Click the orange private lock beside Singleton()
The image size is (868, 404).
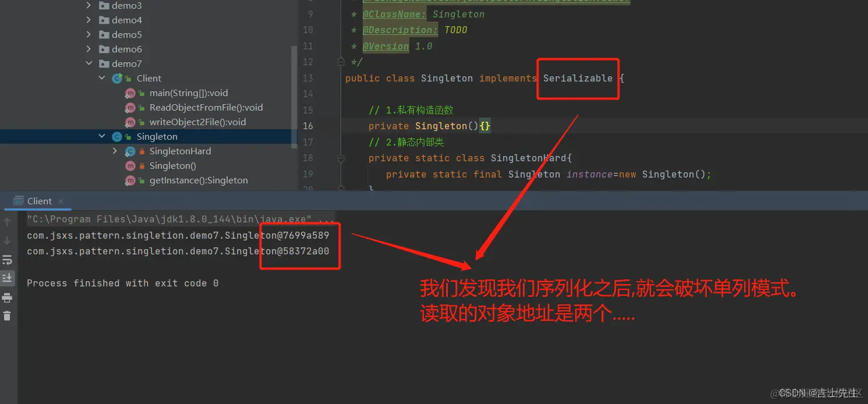(x=141, y=166)
